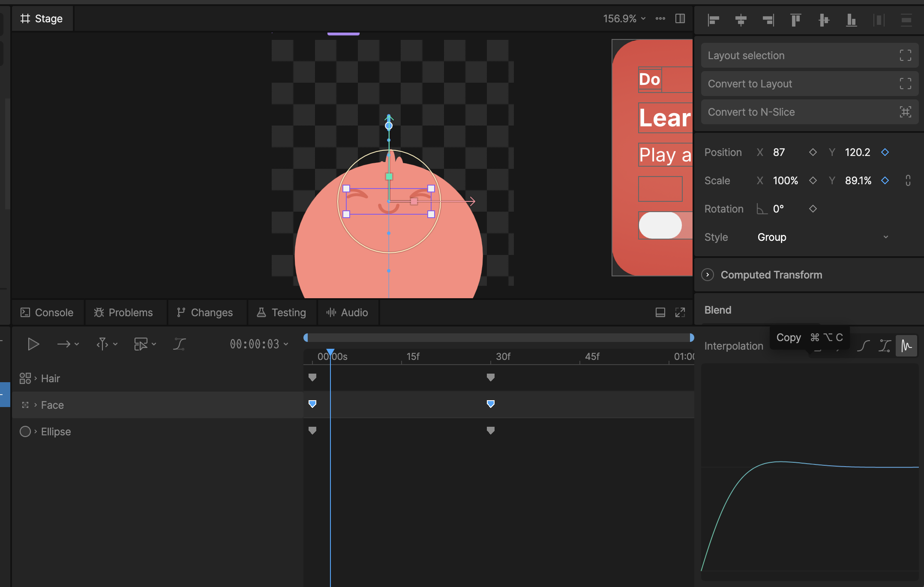Click the timeline playhead marker
The height and width of the screenshot is (587, 924).
[330, 353]
